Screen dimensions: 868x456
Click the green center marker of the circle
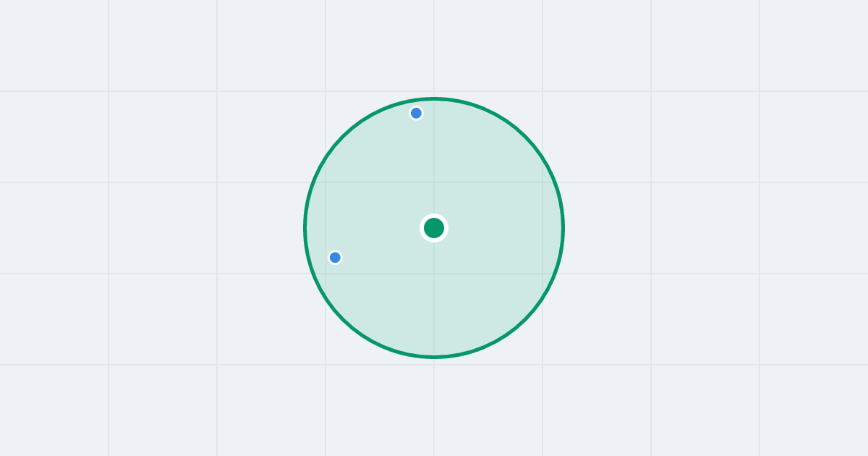click(x=434, y=228)
